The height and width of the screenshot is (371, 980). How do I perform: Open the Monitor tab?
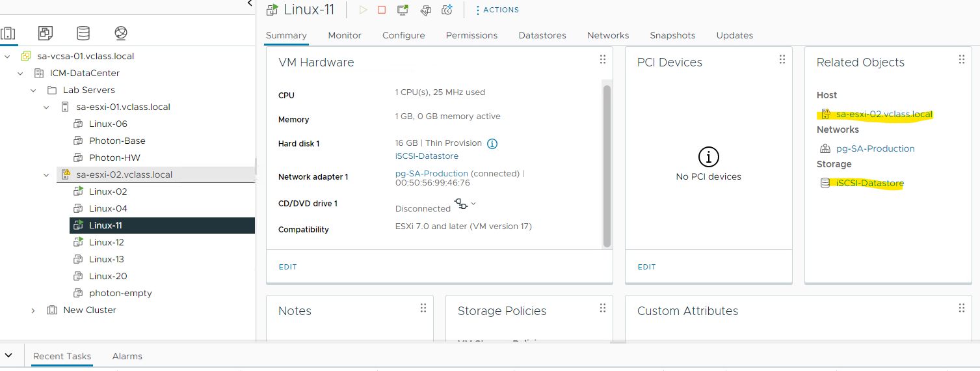(x=345, y=36)
